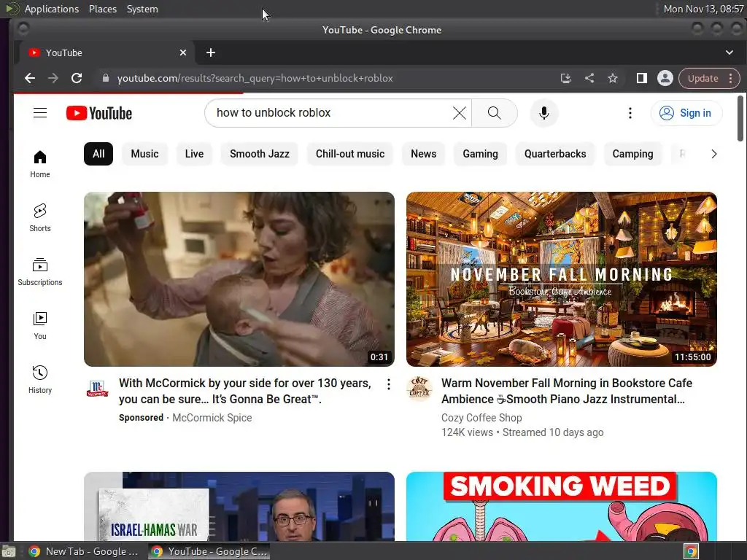Bookmark this page with the star
The width and height of the screenshot is (747, 560).
pos(613,78)
